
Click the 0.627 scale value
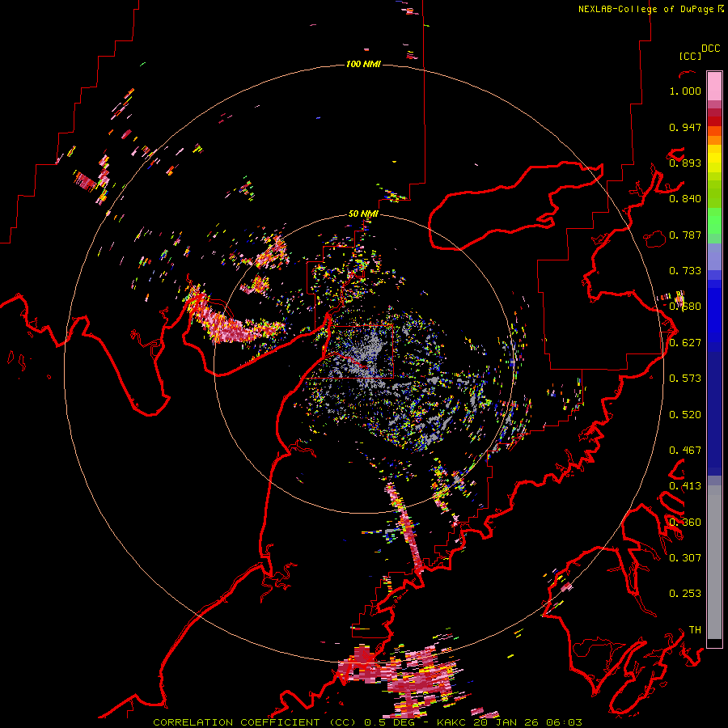(x=685, y=343)
